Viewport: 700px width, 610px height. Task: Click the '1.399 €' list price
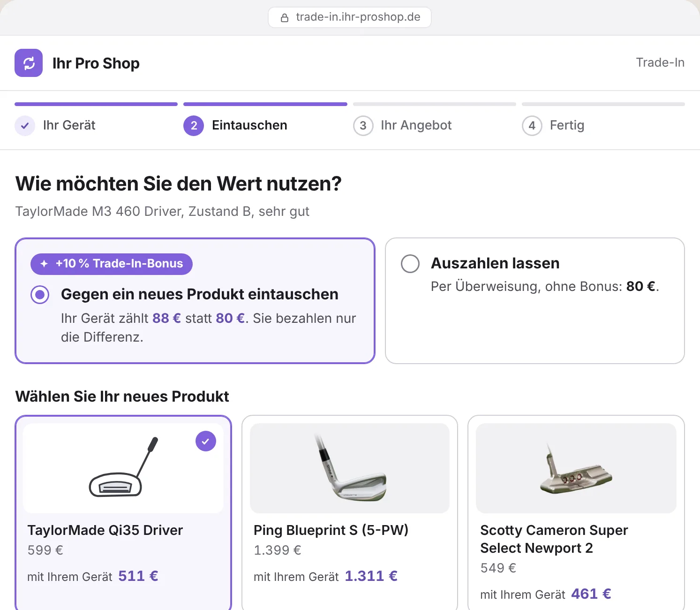278,550
